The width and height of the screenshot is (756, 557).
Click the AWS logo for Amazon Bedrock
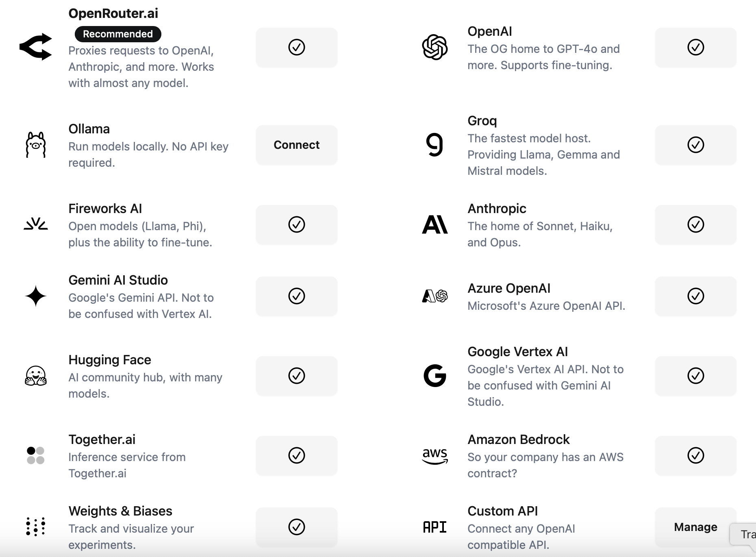pos(435,455)
